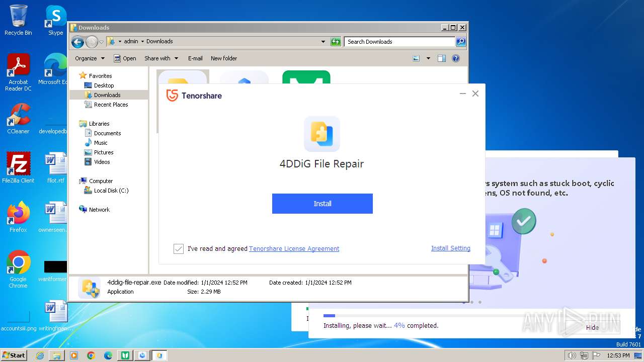
Task: Click the installing progress bar
Action: click(471, 316)
